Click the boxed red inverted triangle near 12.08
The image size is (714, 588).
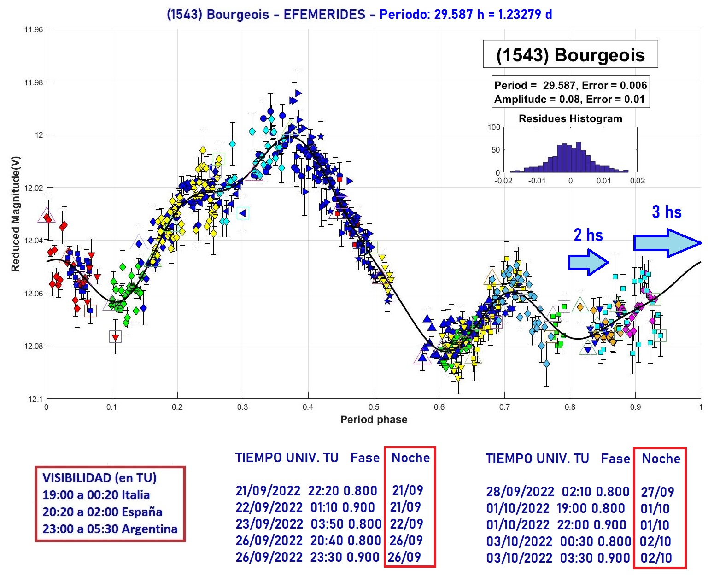[x=115, y=337]
